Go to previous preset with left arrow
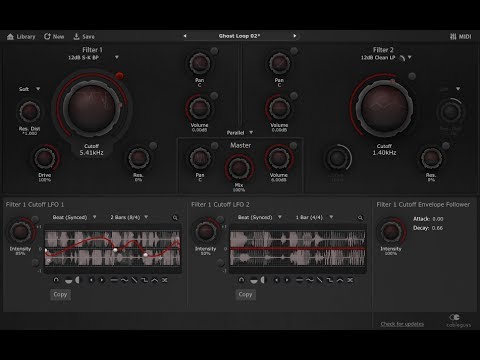The height and width of the screenshot is (360, 480). (185, 36)
